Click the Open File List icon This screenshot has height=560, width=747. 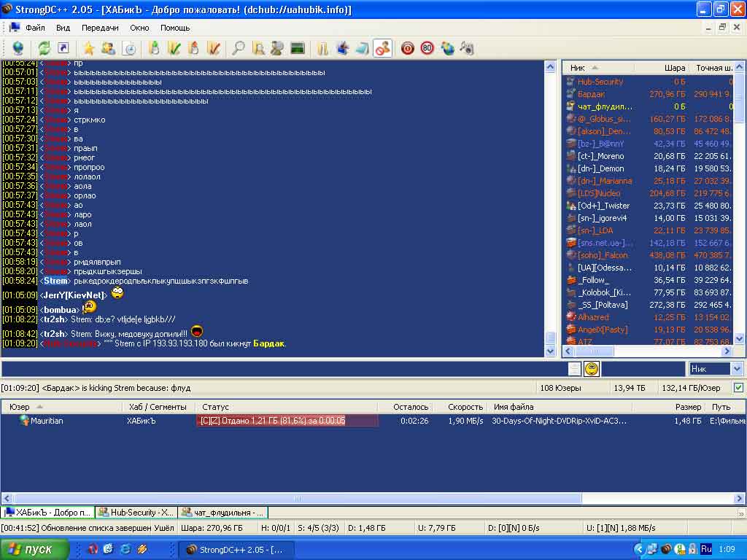(x=322, y=48)
